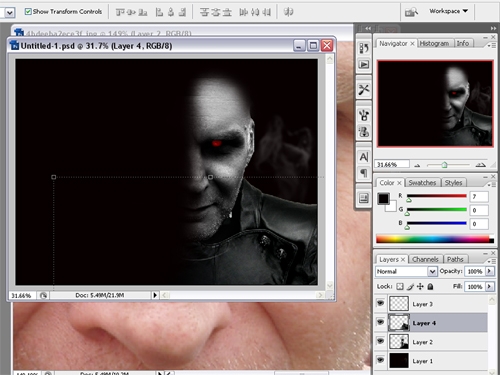
Task: Open the Navigator panel options menu
Action: tap(491, 45)
